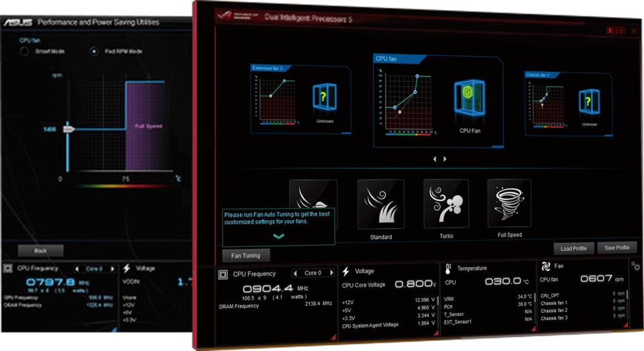Screen dimensions: 644x351
Task: Click the CPU Frequency chip icon in front window
Action: (223, 274)
